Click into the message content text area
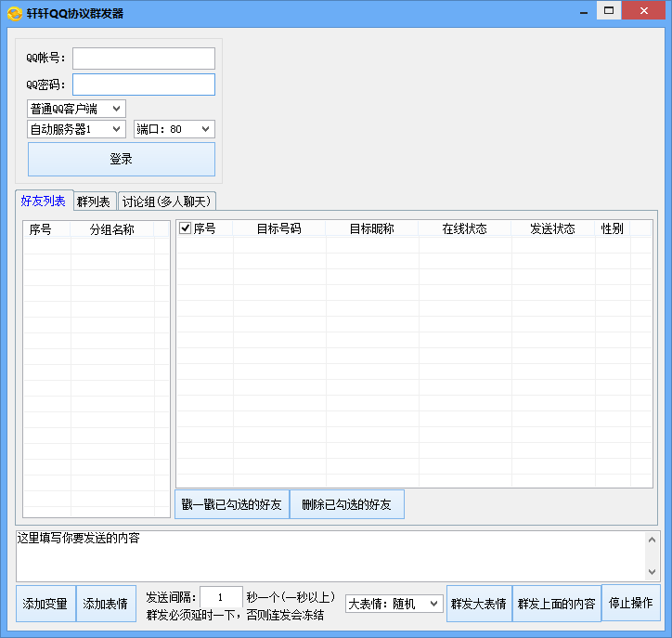Screen dimensions: 672x638 click(330, 556)
